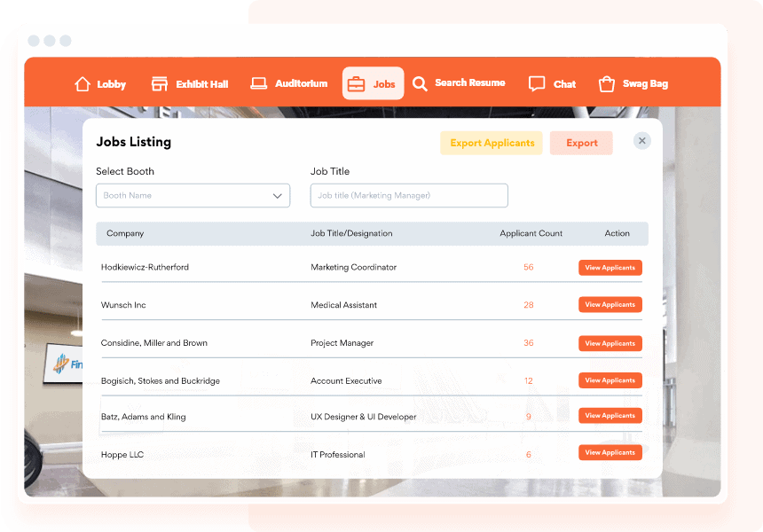Click the Applicant Count column header
763x532 pixels.
pos(531,234)
